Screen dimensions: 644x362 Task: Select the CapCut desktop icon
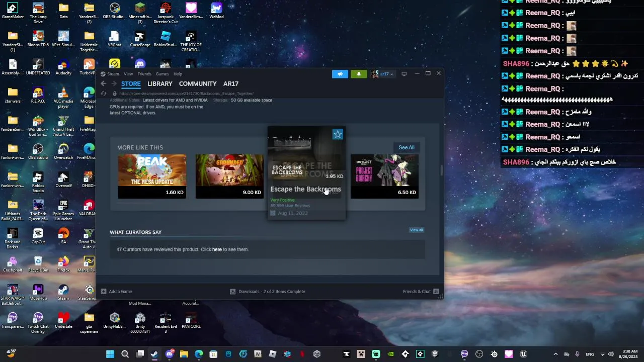38,237
